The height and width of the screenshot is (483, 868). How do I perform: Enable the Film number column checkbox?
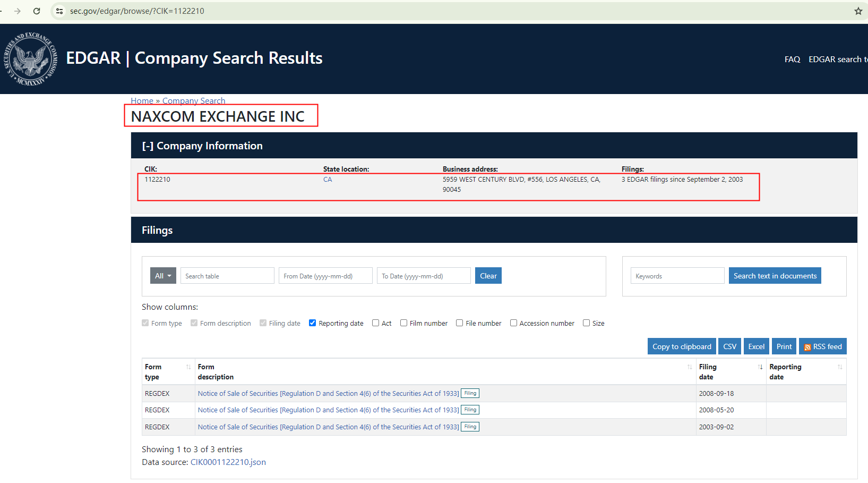tap(404, 323)
